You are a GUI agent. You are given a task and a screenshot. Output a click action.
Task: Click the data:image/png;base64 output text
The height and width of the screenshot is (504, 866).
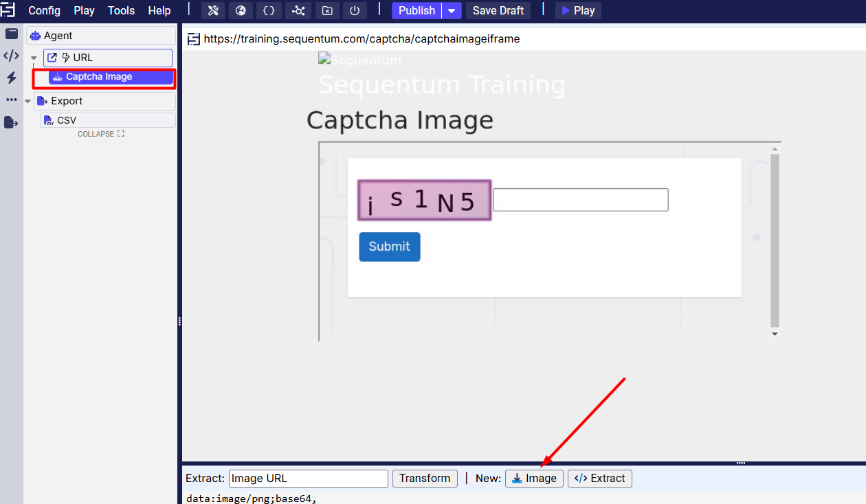click(x=251, y=498)
